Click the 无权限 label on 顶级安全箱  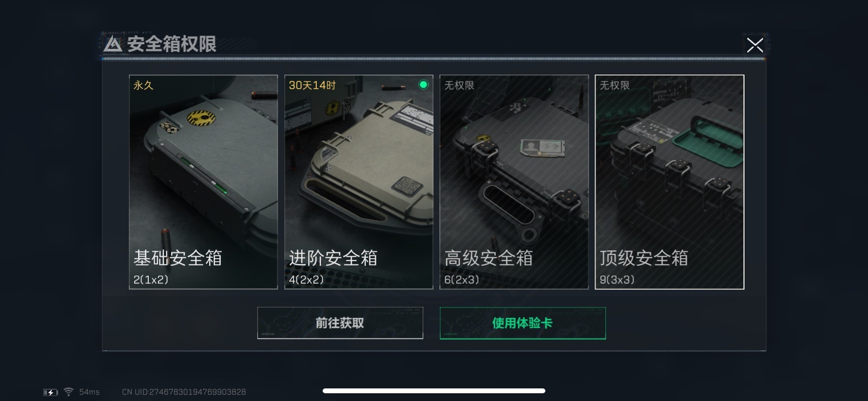click(615, 85)
